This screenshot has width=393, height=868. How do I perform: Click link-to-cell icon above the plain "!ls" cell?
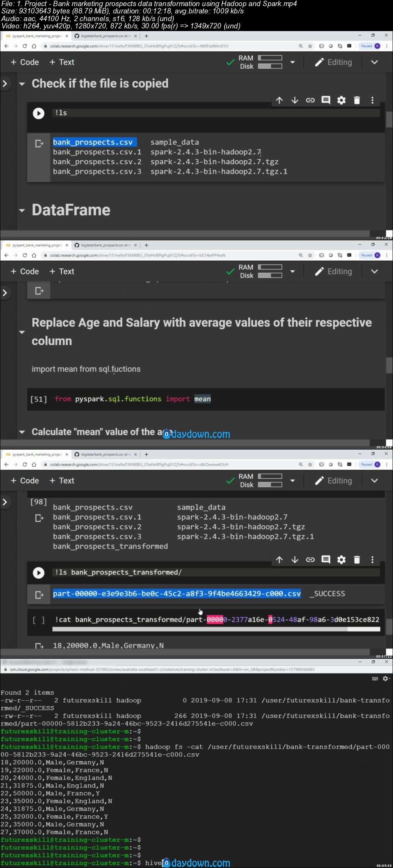tap(310, 100)
